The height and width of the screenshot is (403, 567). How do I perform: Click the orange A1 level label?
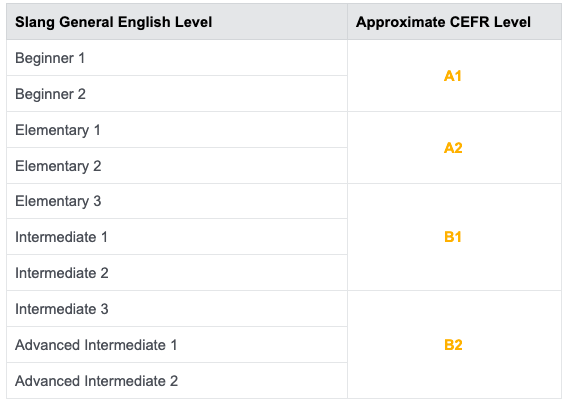[x=453, y=76]
